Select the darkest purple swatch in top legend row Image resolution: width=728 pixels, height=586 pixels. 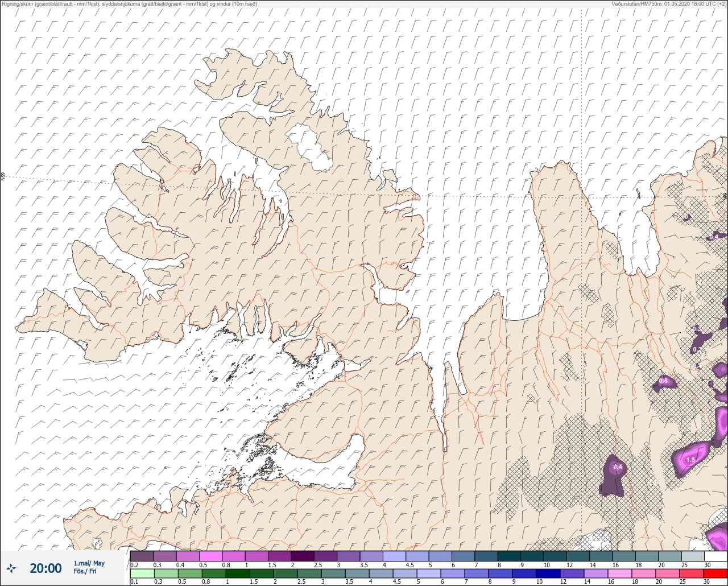click(302, 556)
